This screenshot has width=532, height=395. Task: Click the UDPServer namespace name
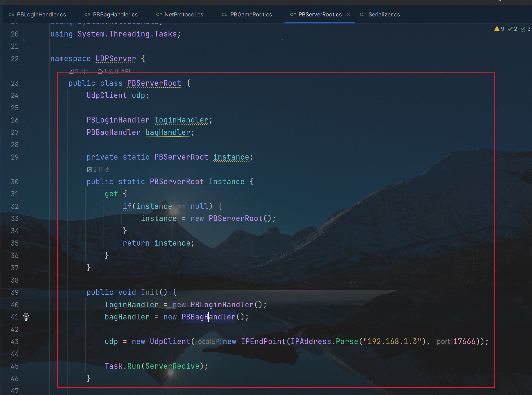(x=116, y=59)
